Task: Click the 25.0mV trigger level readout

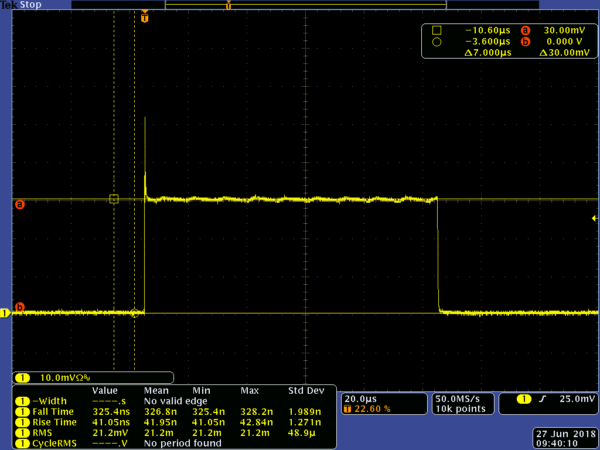Action: (x=577, y=399)
